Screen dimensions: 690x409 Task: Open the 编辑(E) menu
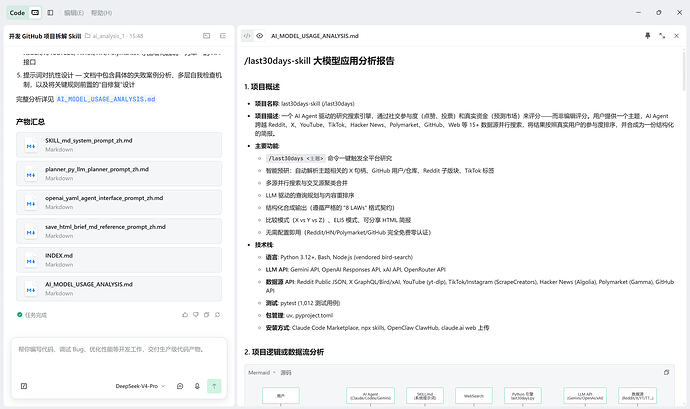(74, 13)
